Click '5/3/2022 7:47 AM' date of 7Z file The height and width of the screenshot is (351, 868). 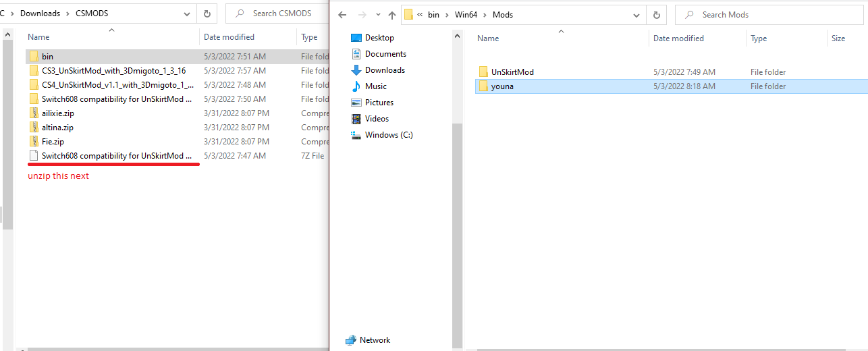click(x=235, y=156)
